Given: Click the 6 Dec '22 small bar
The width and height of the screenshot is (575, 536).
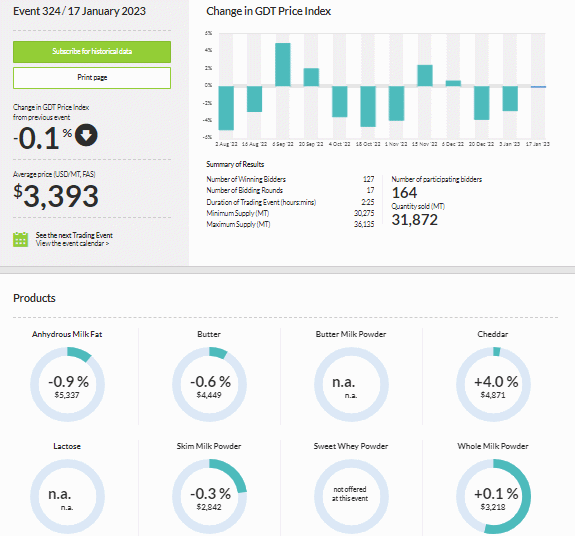Looking at the screenshot, I should [x=453, y=83].
